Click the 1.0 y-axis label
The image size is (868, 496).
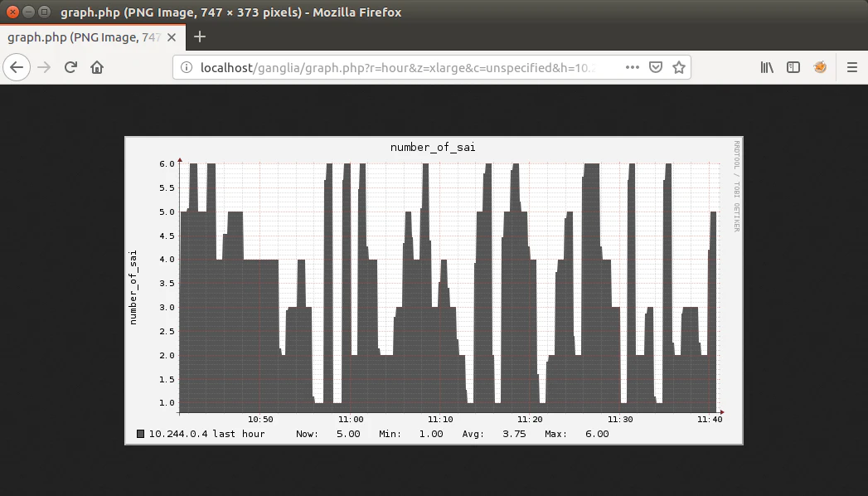coord(167,403)
